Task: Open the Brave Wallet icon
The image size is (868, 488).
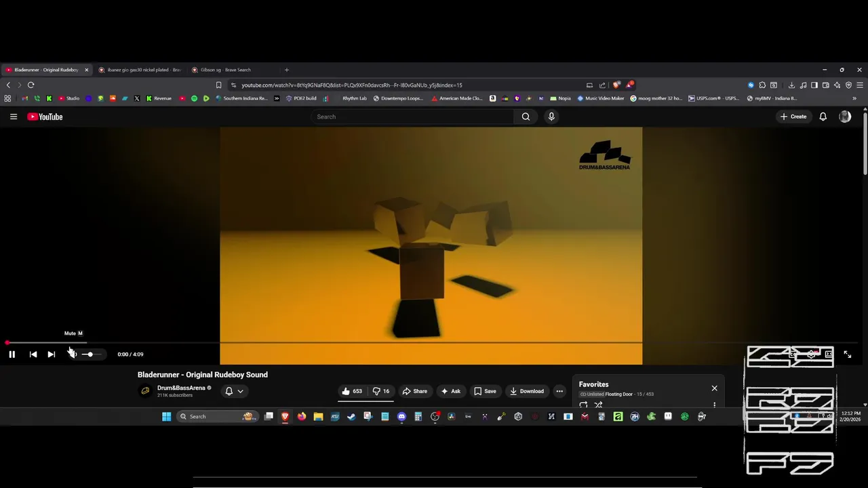Action: click(x=825, y=85)
